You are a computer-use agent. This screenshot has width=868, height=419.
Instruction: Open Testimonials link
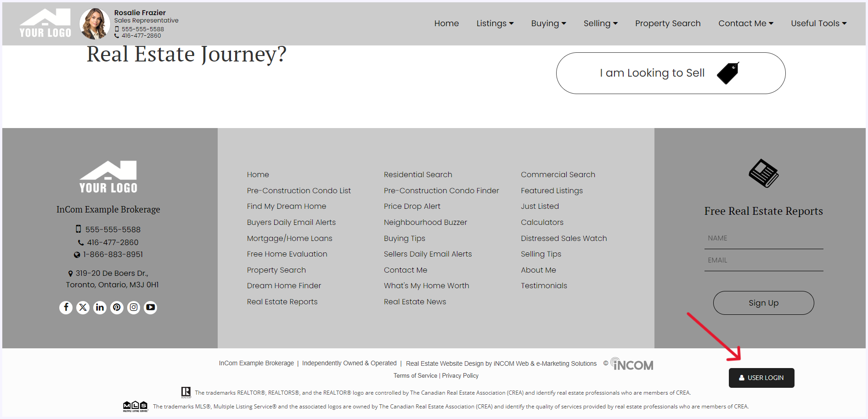[x=544, y=285]
